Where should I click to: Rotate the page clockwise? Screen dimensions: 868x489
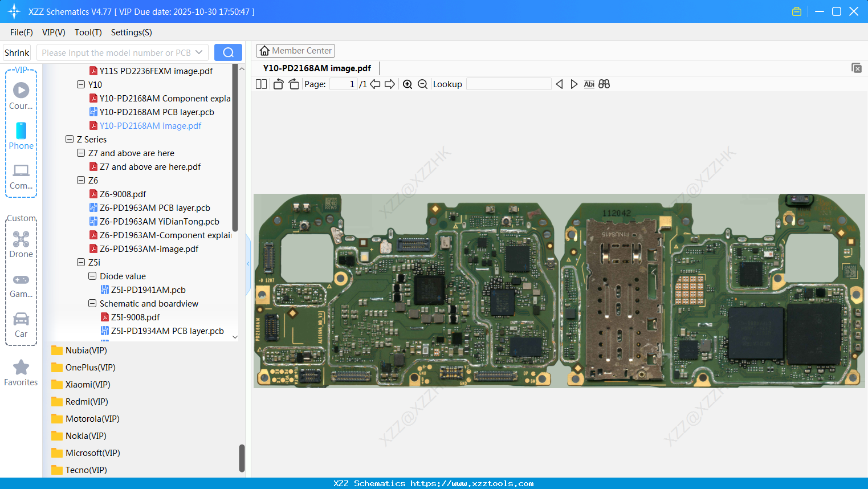coord(294,84)
